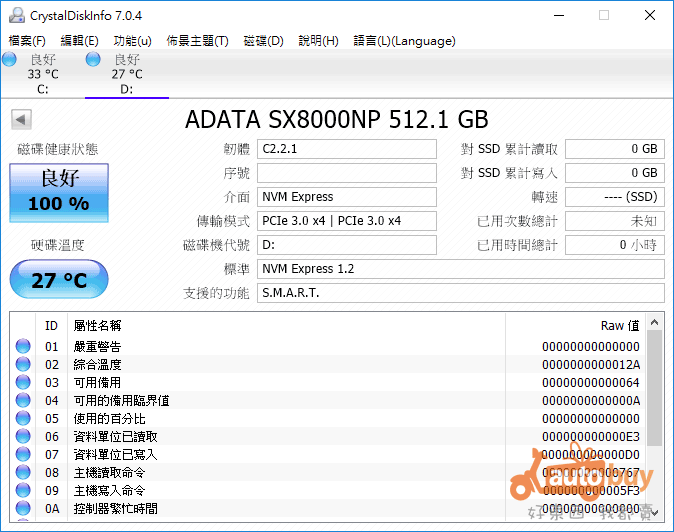This screenshot has width=674, height=532.
Task: Open the 磁碟(D) menu
Action: (x=263, y=41)
